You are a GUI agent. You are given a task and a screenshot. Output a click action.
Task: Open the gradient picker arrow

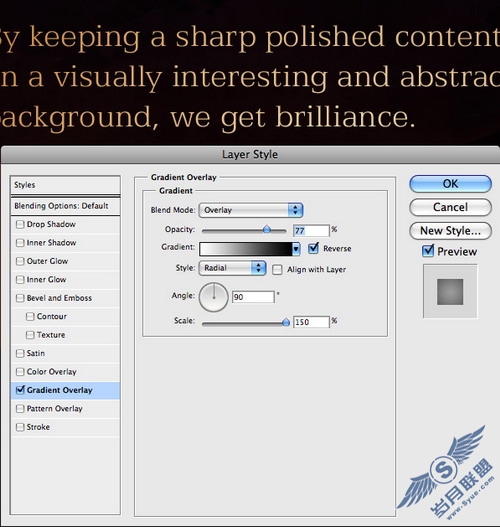pos(296,249)
